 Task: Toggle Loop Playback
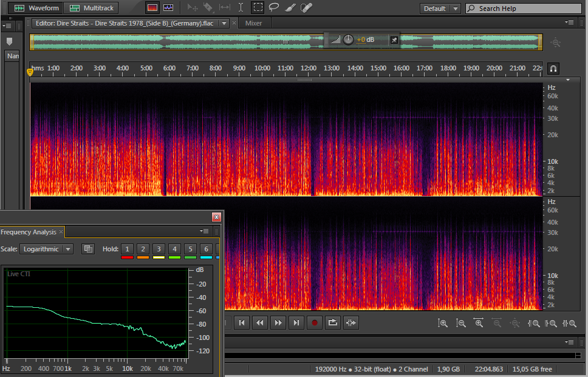(x=333, y=322)
